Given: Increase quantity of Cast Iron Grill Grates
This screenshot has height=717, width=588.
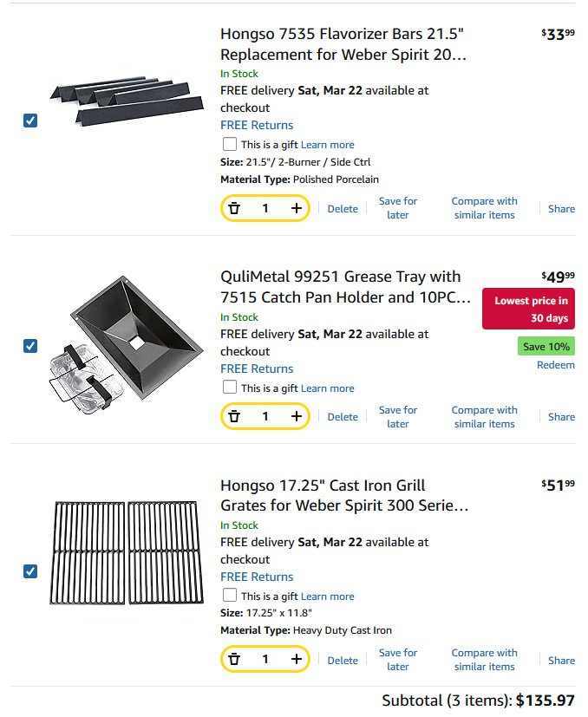Looking at the screenshot, I should click(297, 660).
